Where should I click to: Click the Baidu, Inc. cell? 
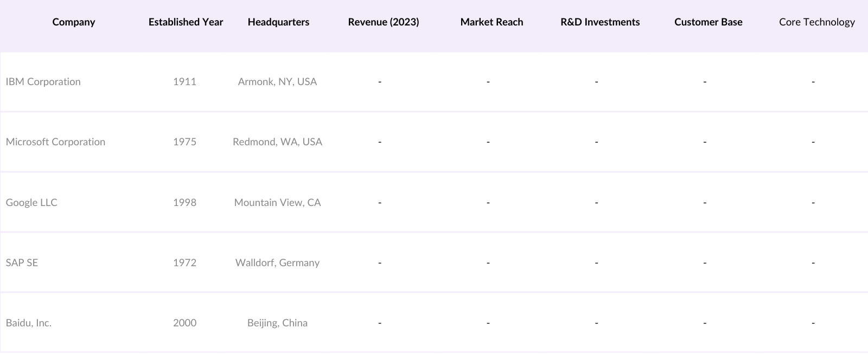[x=29, y=323]
